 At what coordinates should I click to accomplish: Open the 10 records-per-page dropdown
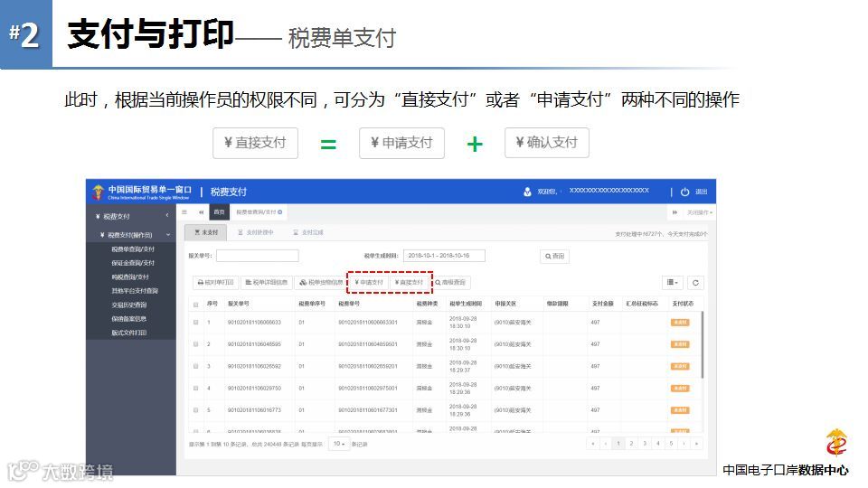[x=339, y=444]
